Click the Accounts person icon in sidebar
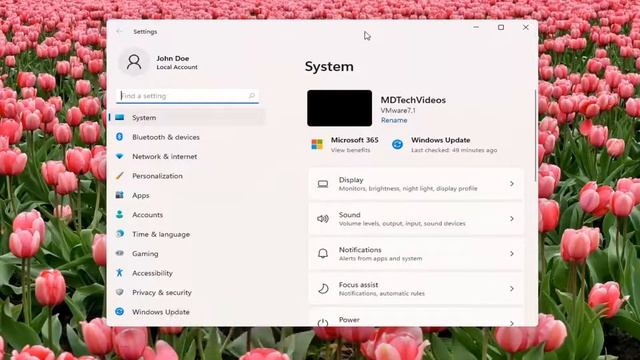The image size is (640, 360). coord(120,214)
